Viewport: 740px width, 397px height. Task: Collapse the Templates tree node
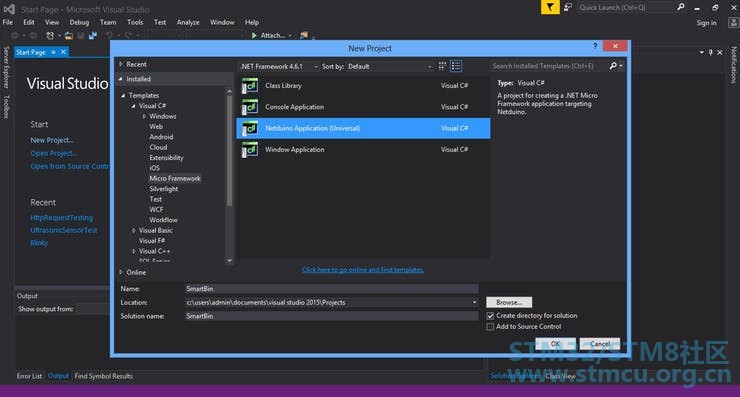pos(124,95)
